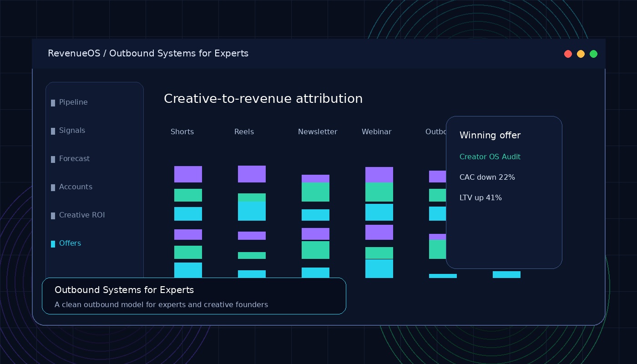The width and height of the screenshot is (637, 364).
Task: Click the "A clean outbound model" banner subtitle
Action: coord(161,305)
